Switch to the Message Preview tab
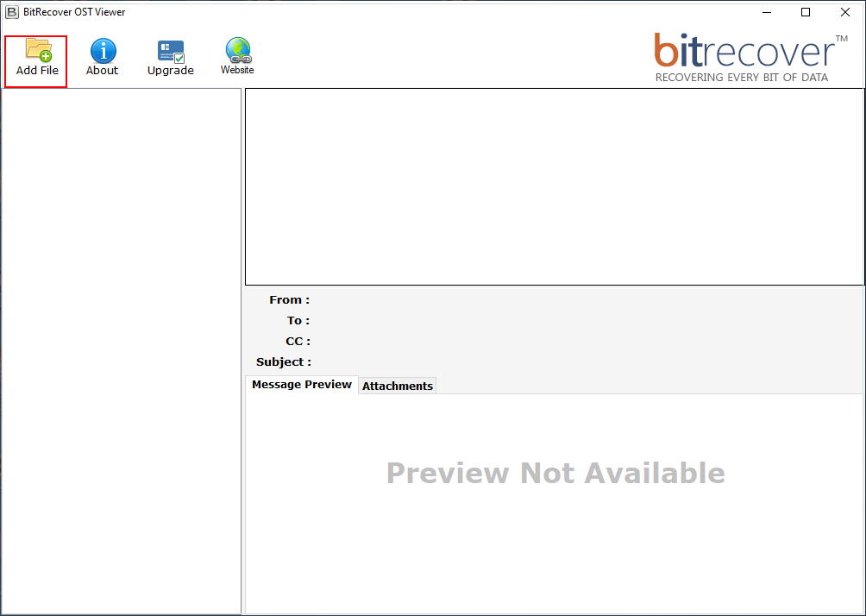 click(301, 385)
